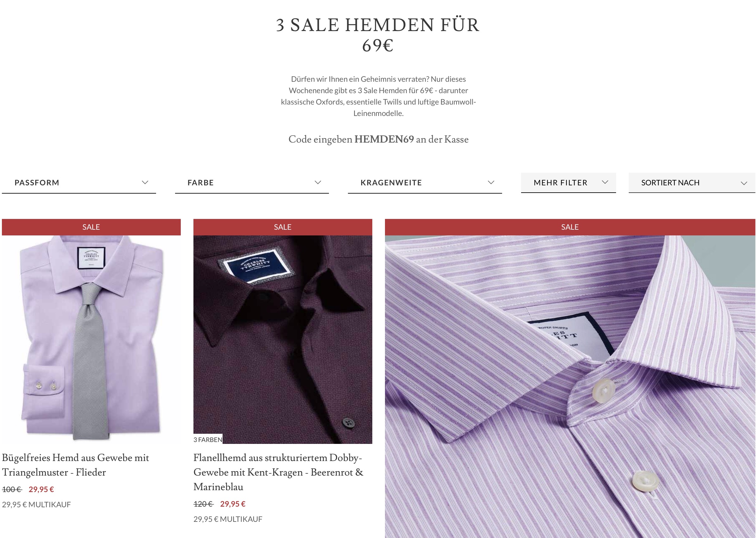The image size is (756, 538).
Task: Click SALE banner above flannel shirt
Action: coord(283,227)
